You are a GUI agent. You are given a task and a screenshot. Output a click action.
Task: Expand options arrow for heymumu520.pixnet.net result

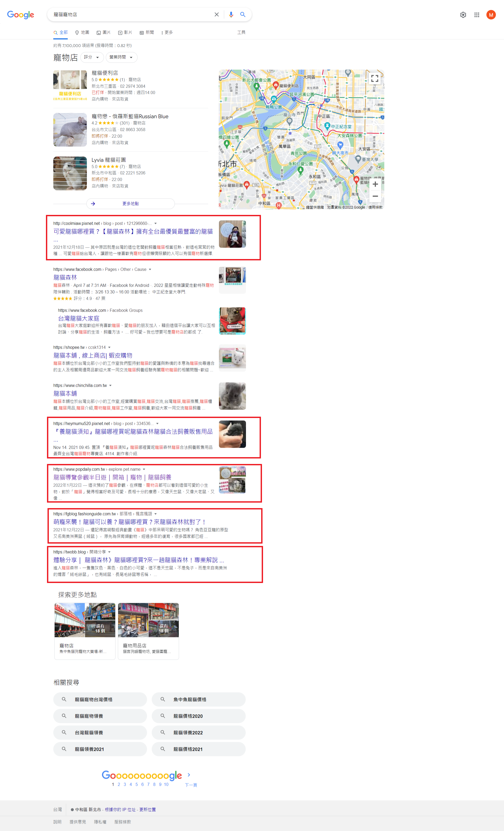[x=157, y=424]
